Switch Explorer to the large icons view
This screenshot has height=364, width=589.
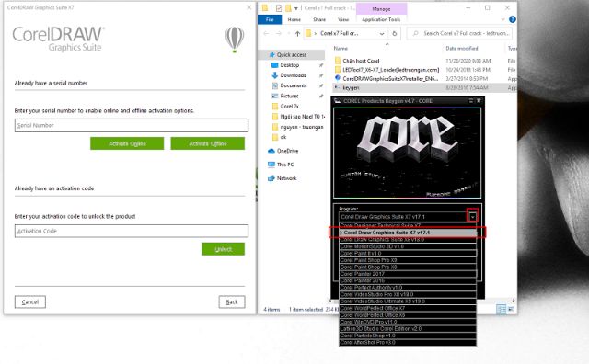tap(511, 309)
